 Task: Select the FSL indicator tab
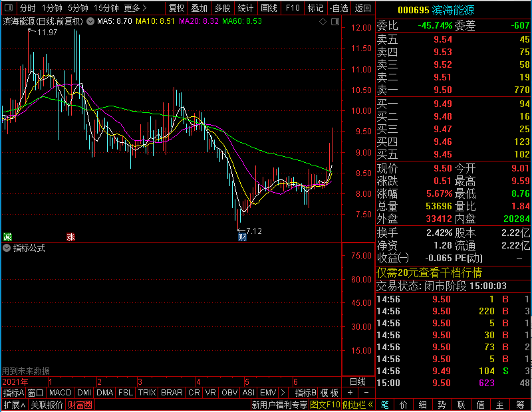click(126, 393)
